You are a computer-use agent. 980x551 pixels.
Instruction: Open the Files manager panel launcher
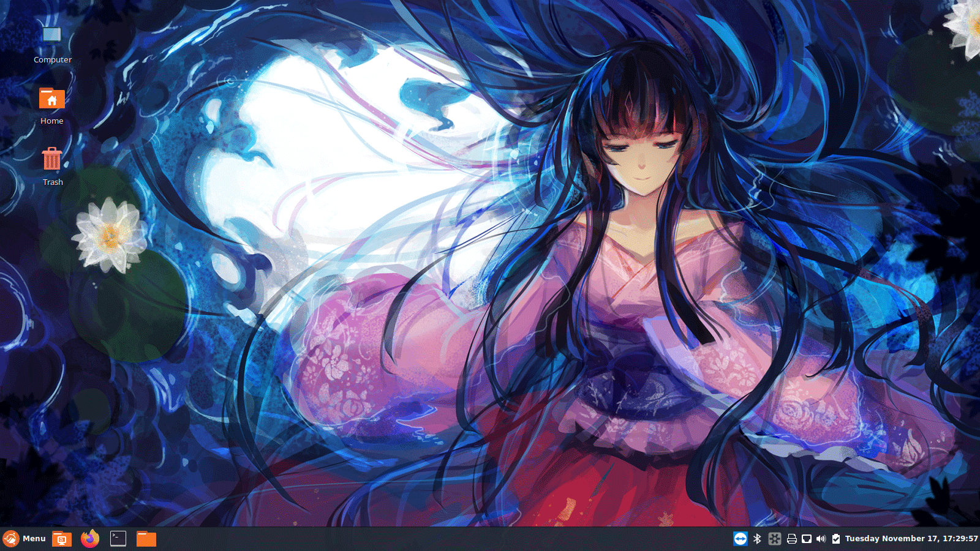[146, 539]
